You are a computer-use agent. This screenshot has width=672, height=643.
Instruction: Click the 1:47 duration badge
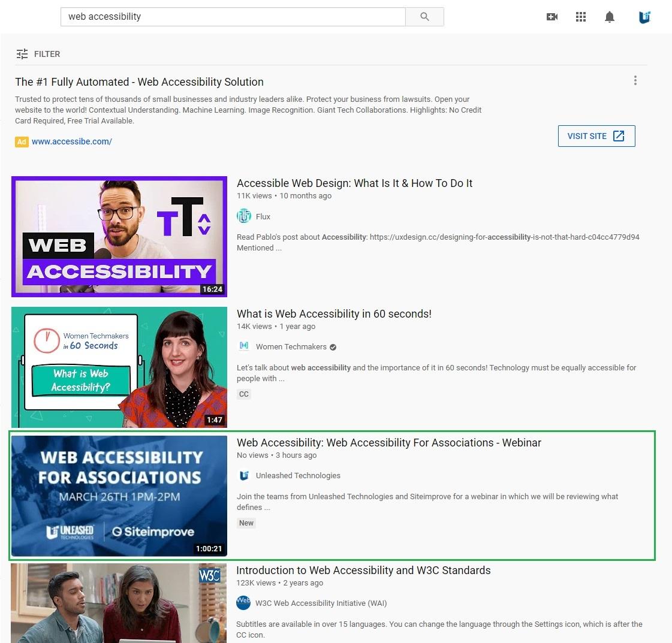point(214,420)
